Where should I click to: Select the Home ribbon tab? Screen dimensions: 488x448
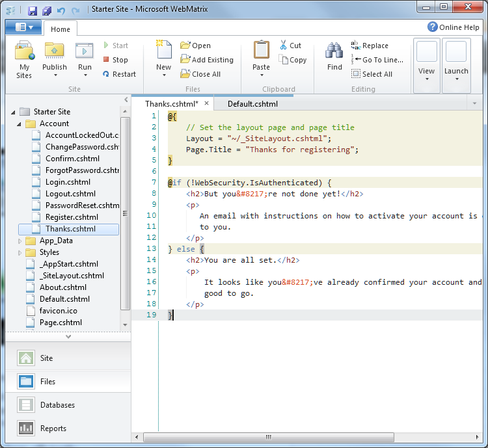point(61,29)
